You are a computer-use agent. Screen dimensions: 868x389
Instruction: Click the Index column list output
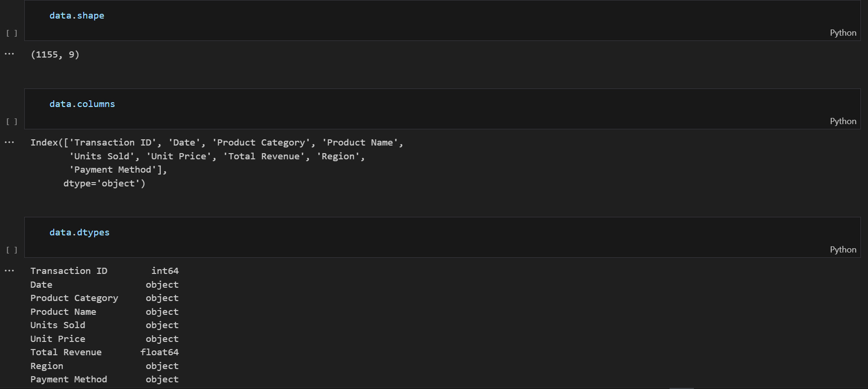pyautogui.click(x=217, y=143)
